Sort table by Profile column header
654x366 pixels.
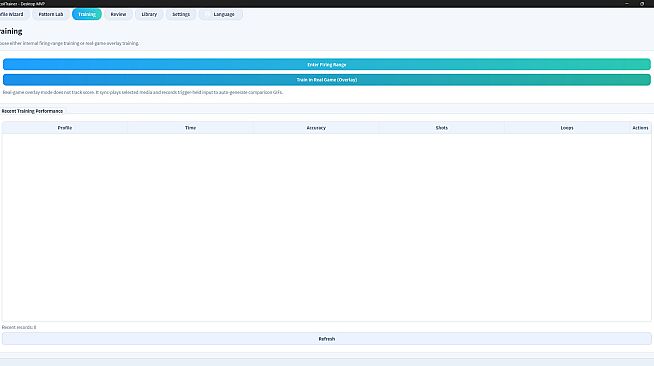(65, 128)
